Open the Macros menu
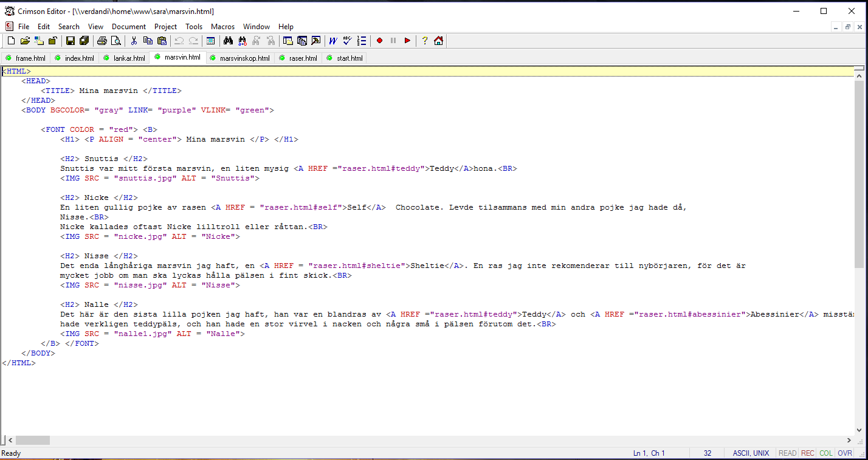The height and width of the screenshot is (460, 868). tap(222, 27)
